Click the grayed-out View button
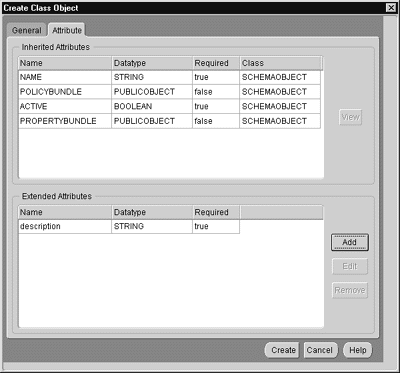This screenshot has height=373, width=400. (350, 117)
